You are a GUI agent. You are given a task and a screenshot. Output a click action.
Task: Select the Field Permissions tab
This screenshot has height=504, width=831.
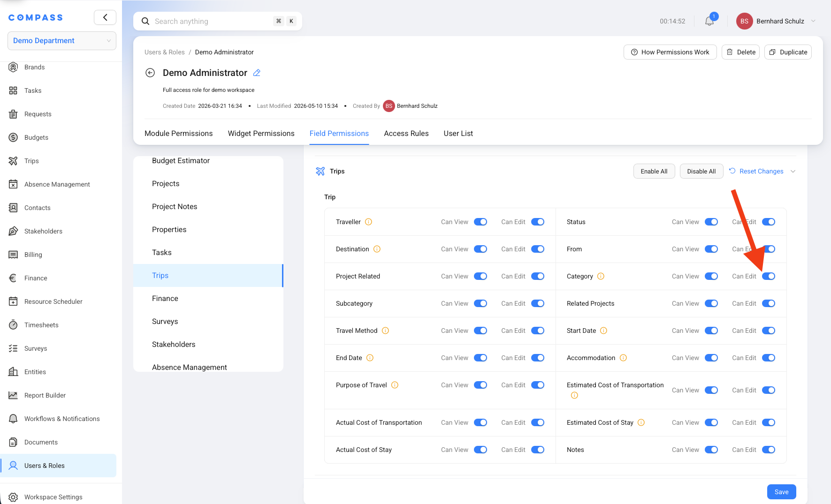(339, 134)
